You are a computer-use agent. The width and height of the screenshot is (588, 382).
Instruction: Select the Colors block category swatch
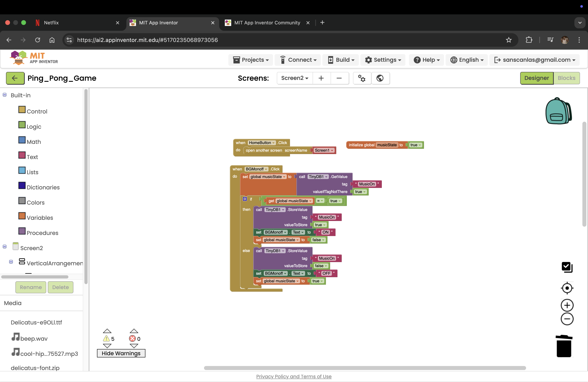[22, 201]
